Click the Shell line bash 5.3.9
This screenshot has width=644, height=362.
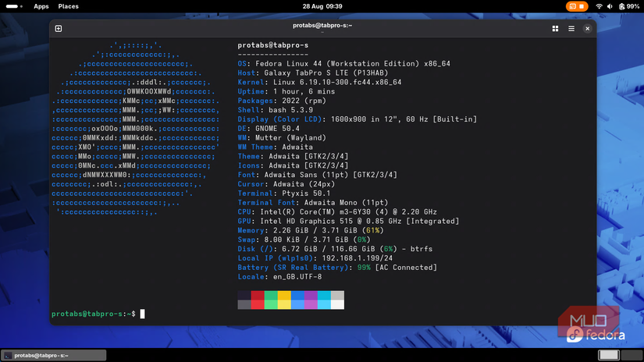[x=276, y=110]
